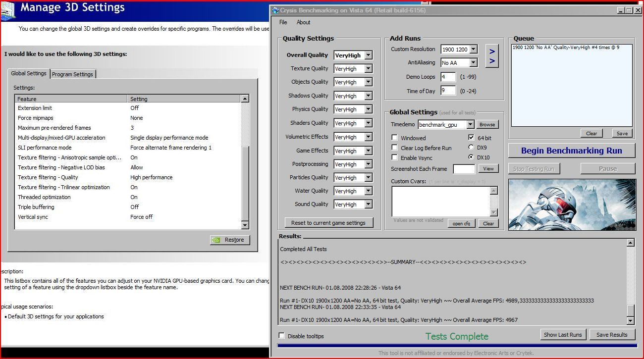This screenshot has height=359, width=644.
Task: Toggle the Enable Vsync checkbox
Action: point(395,157)
